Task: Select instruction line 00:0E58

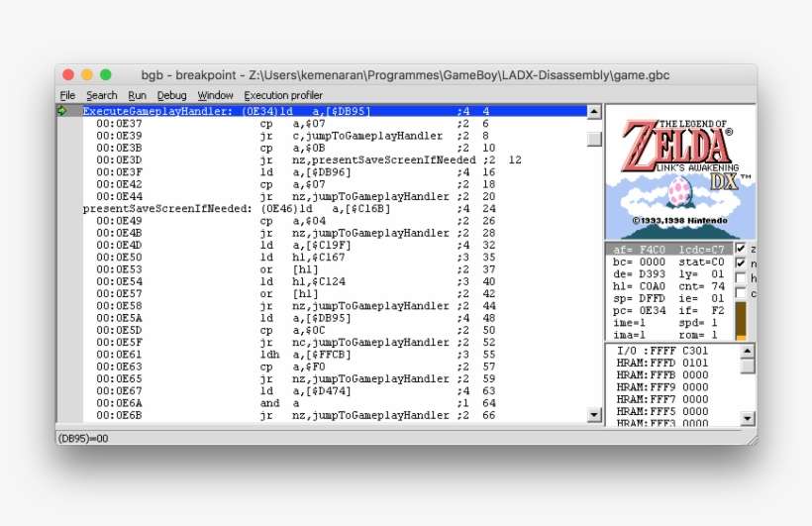Action: click(335, 306)
